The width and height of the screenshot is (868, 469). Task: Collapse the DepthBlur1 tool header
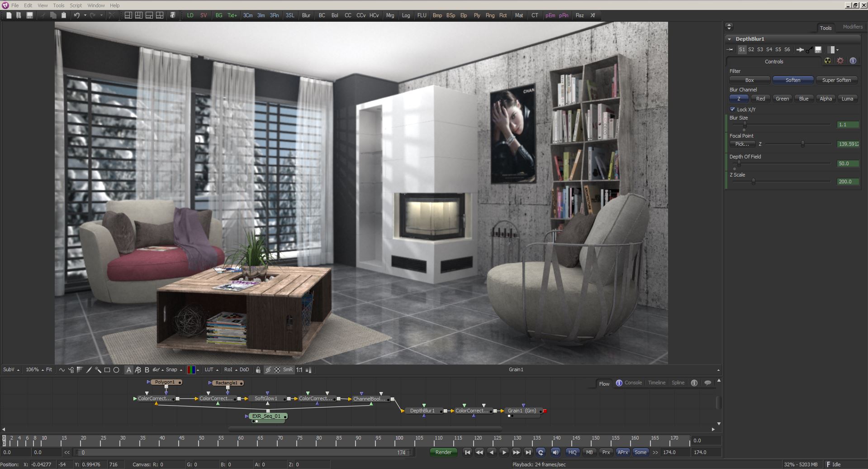click(x=729, y=39)
